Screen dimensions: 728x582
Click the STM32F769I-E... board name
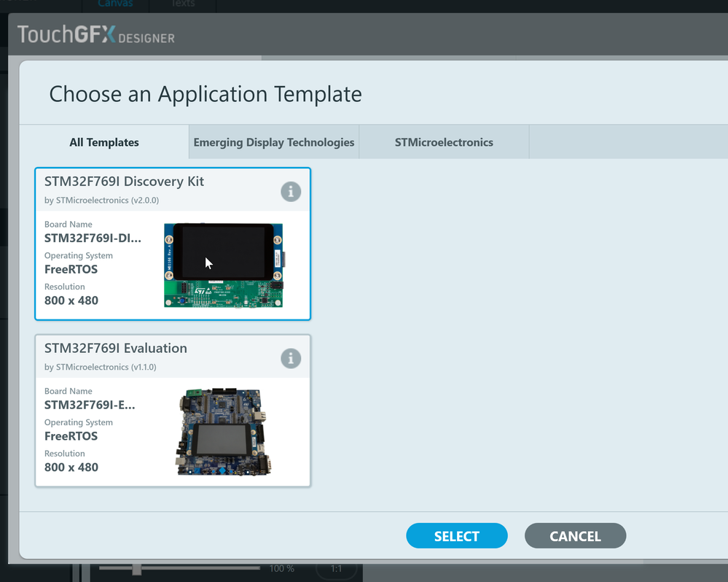(x=90, y=405)
